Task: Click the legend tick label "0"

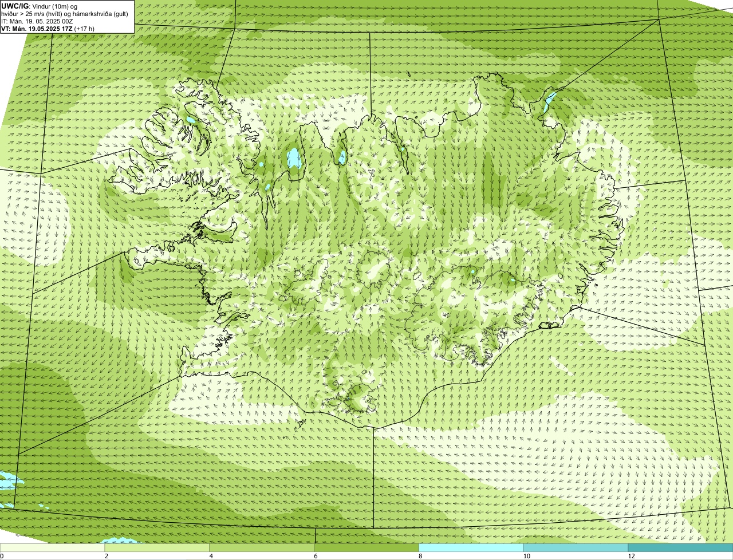Action: 2,556
